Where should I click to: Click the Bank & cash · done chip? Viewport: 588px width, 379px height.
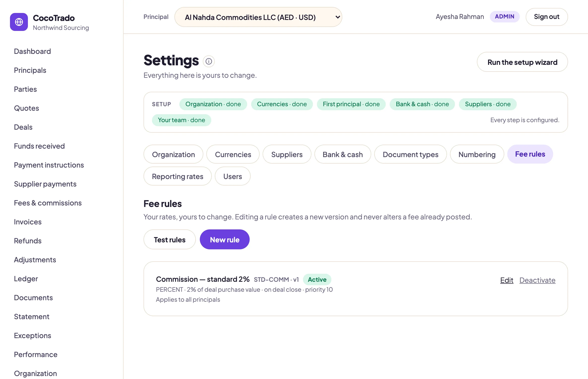coord(422,104)
